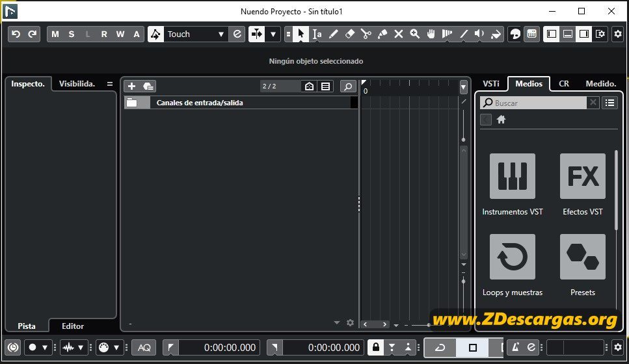The width and height of the screenshot is (629, 364).
Task: Open the window layout setup icon
Action: [600, 34]
